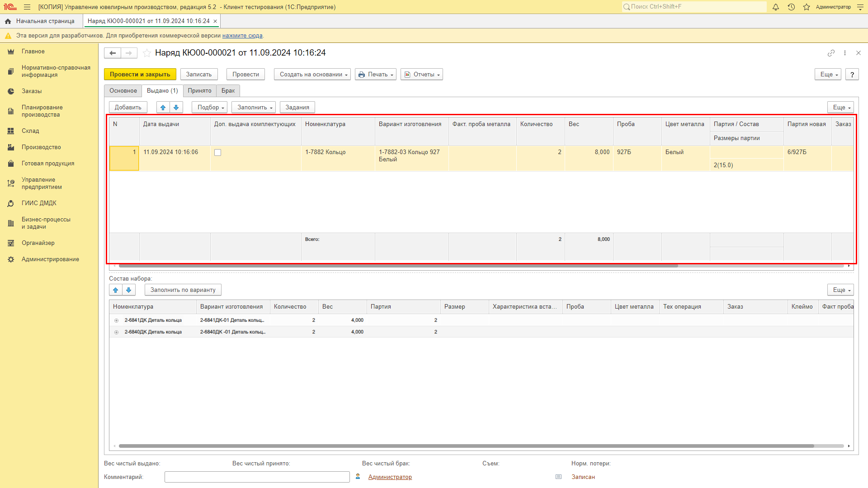
Task: Open Заполнить dropdown
Action: point(254,108)
